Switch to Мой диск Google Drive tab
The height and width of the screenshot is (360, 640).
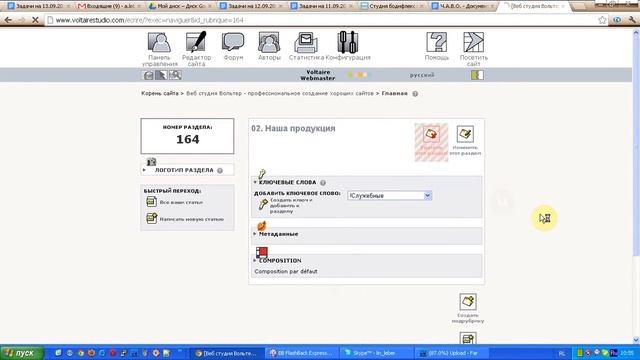coord(180,6)
